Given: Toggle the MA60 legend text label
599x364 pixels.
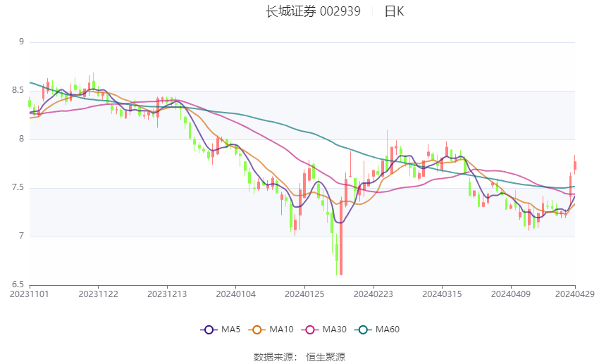Looking at the screenshot, I should pos(388,330).
